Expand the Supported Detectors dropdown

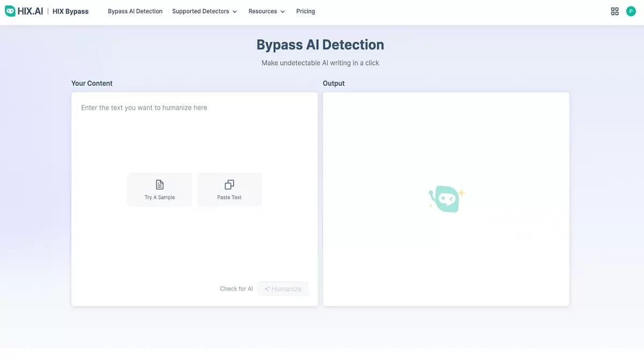[201, 11]
